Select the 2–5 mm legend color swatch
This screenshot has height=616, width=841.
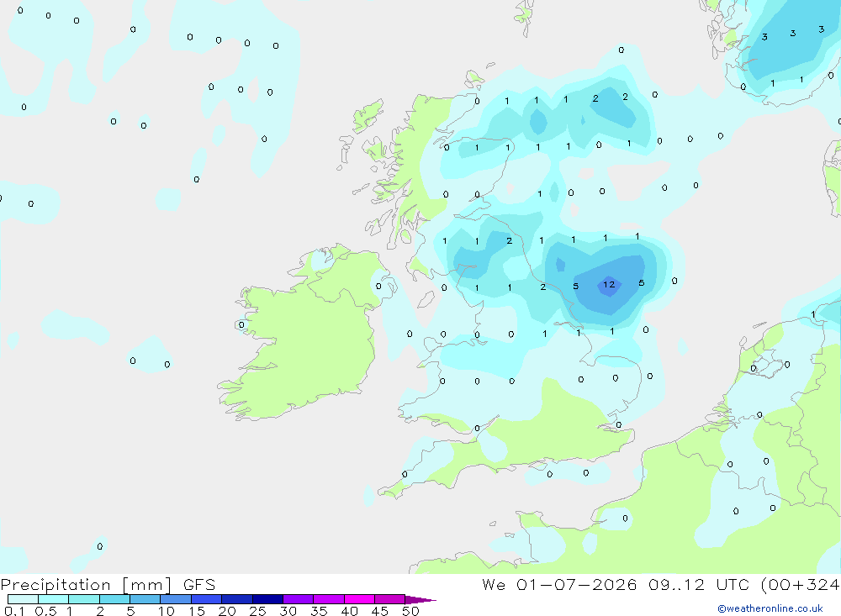pyautogui.click(x=114, y=599)
